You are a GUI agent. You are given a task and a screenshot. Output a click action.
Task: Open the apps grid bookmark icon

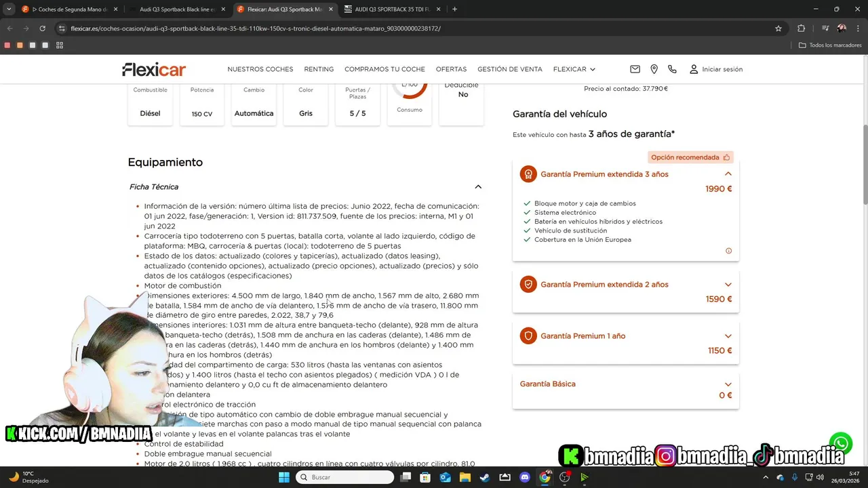coord(60,45)
